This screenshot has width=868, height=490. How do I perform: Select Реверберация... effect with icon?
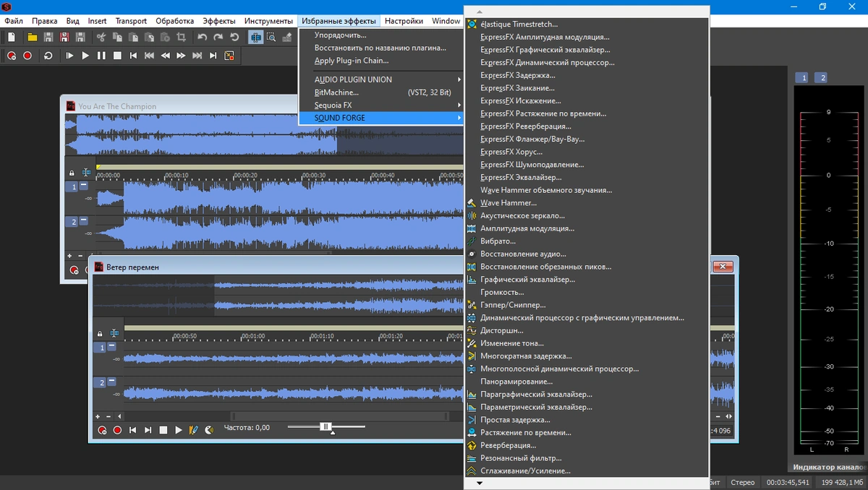tap(587, 445)
